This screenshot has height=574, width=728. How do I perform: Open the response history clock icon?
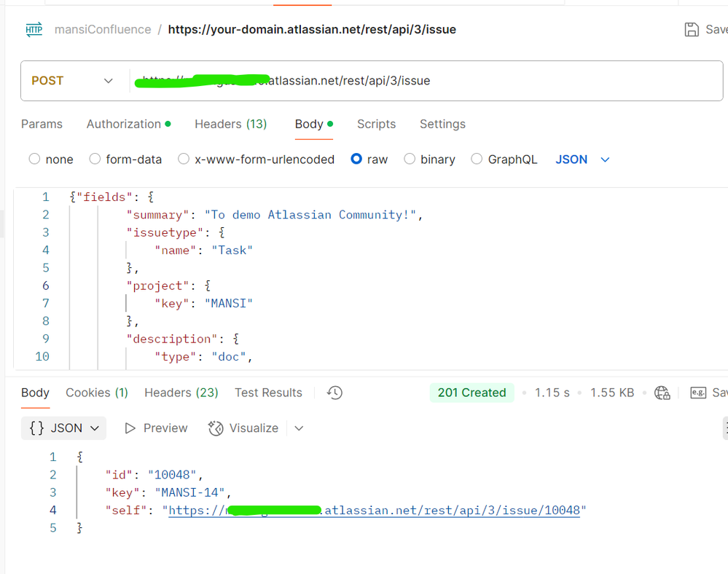(x=334, y=393)
